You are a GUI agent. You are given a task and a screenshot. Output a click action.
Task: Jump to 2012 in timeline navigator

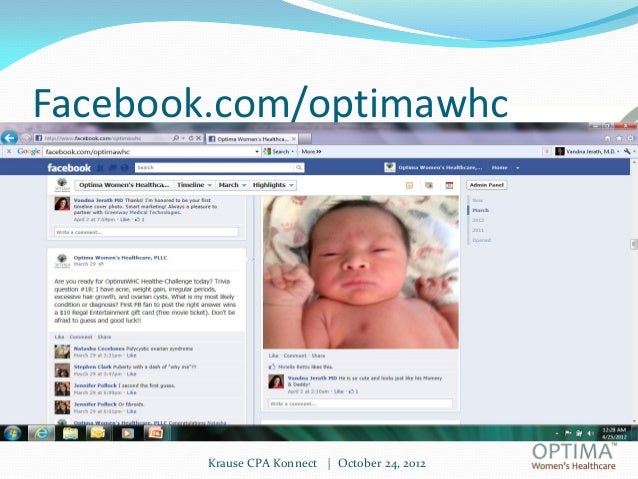click(x=478, y=220)
